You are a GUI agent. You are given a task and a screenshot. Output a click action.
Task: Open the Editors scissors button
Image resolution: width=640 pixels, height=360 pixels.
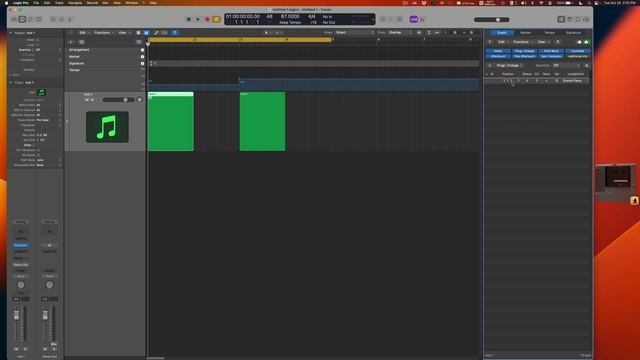point(70,19)
